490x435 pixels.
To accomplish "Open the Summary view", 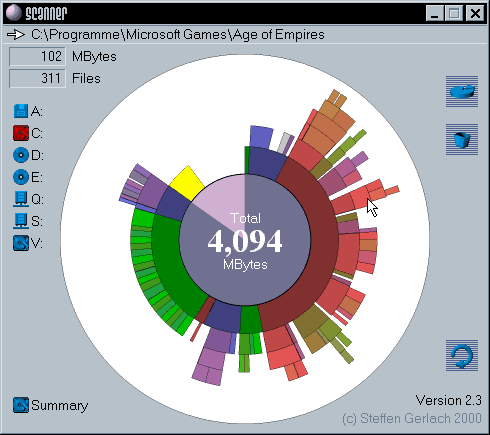I will click(x=50, y=405).
